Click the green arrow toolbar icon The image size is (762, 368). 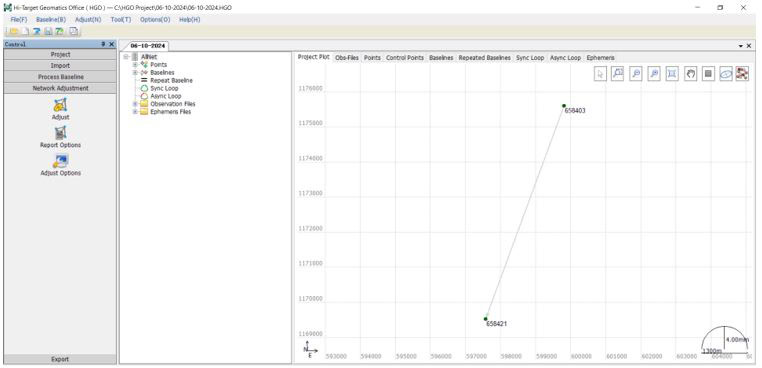(59, 32)
